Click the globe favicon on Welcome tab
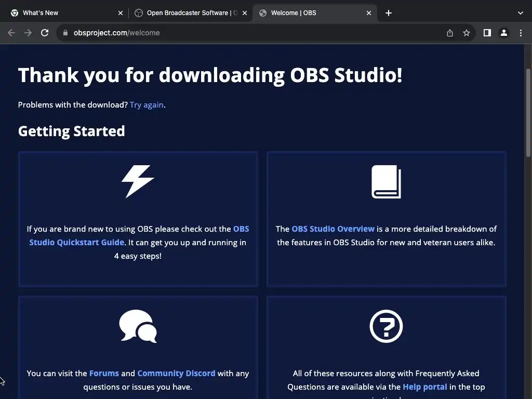Image resolution: width=532 pixels, height=399 pixels. coord(262,13)
